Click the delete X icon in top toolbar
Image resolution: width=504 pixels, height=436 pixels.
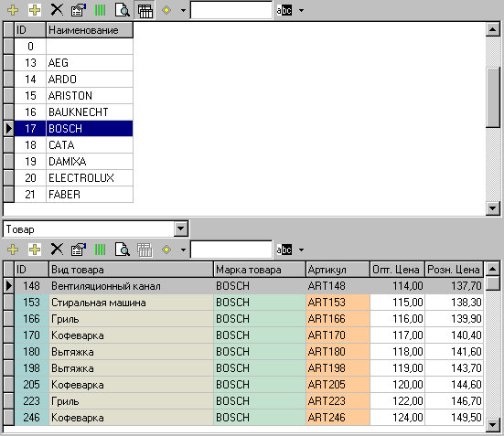[x=57, y=10]
